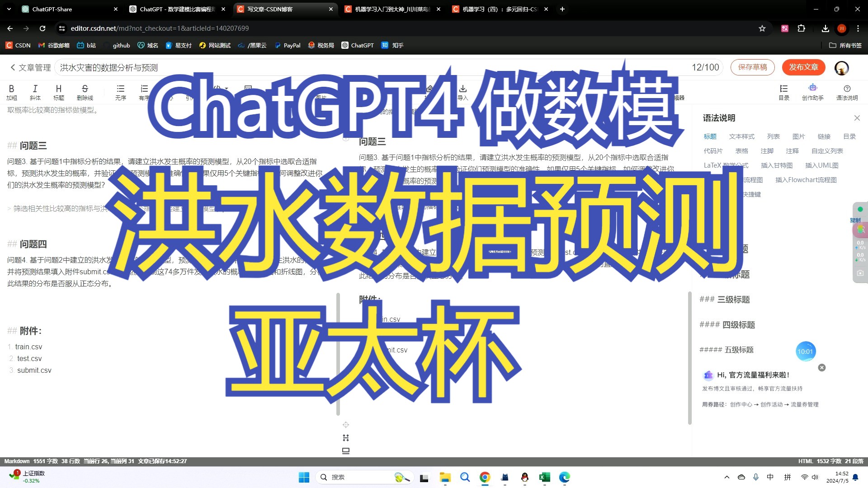The width and height of the screenshot is (868, 488).
Task: Open the 代码片 syntax tab
Action: point(713,151)
